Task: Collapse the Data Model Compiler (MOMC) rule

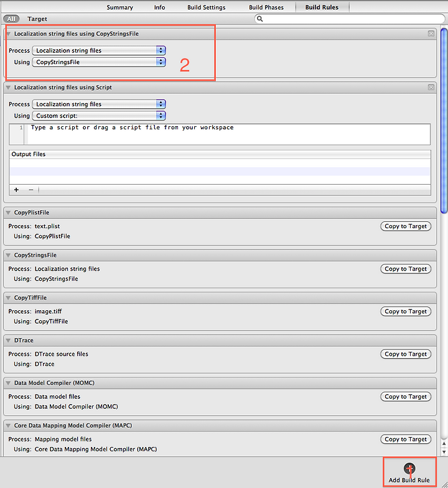Action: (9, 383)
